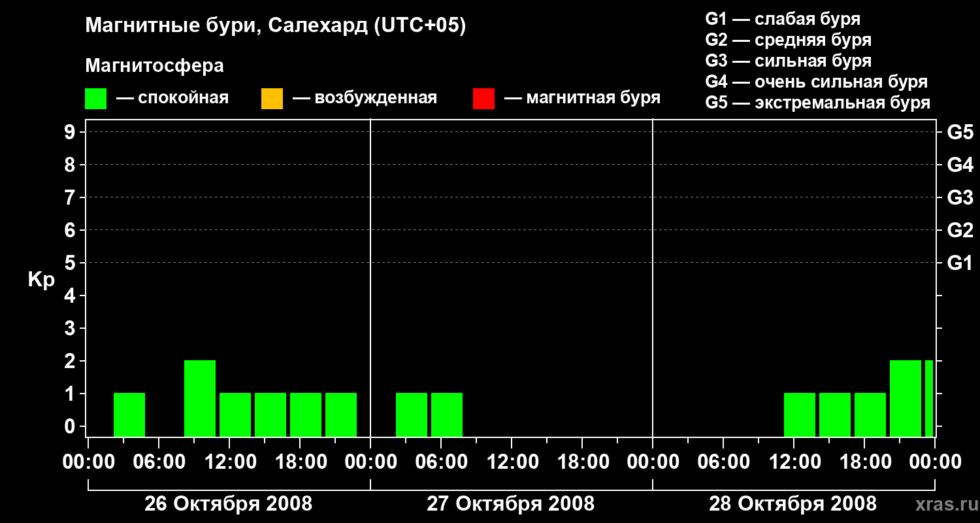
Task: Click the 00:00 label ending 28 October
Action: (x=934, y=462)
